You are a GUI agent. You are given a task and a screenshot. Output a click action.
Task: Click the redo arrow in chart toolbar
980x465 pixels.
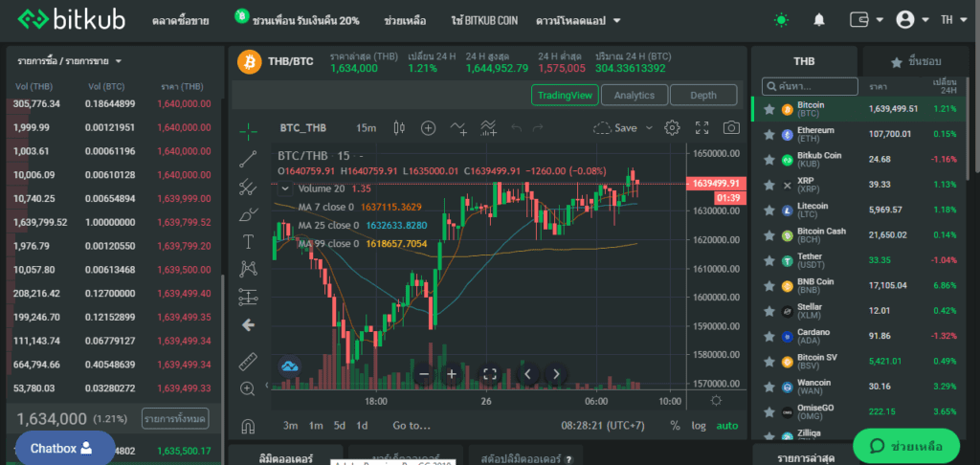tap(538, 128)
